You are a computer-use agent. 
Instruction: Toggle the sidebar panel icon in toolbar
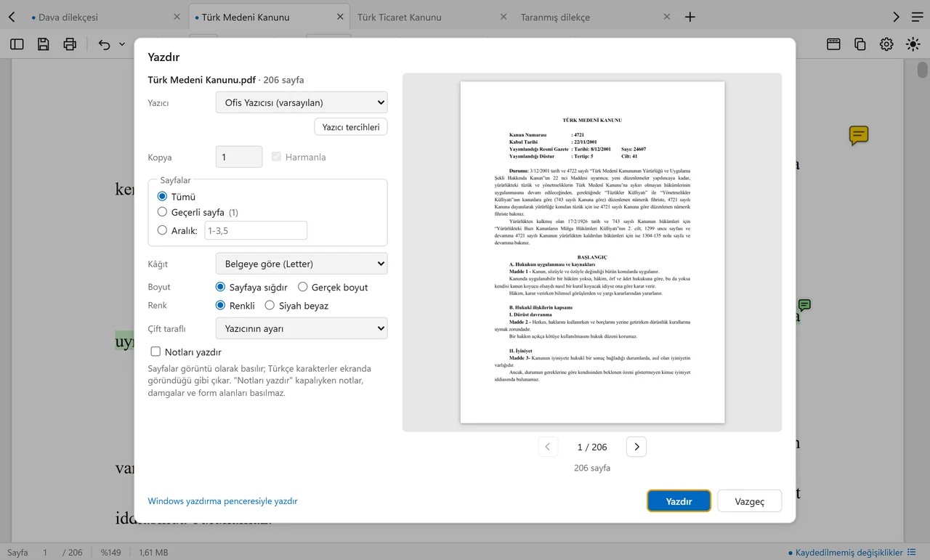coord(17,44)
